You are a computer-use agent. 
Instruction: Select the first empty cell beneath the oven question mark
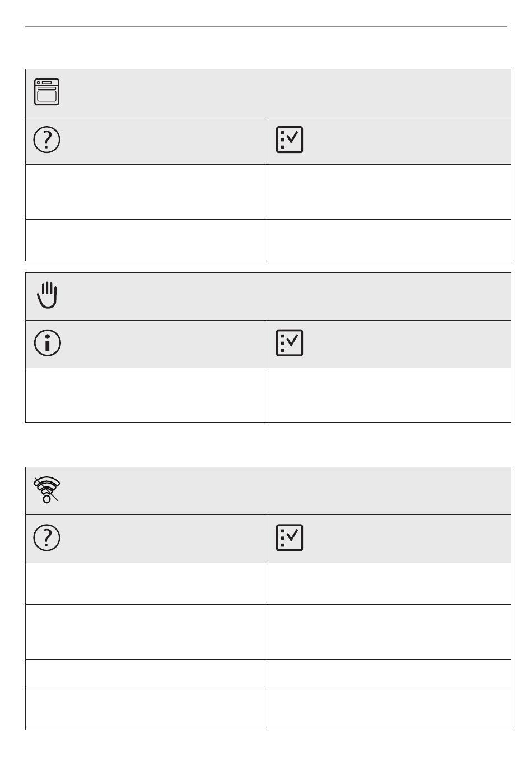pyautogui.click(x=147, y=192)
